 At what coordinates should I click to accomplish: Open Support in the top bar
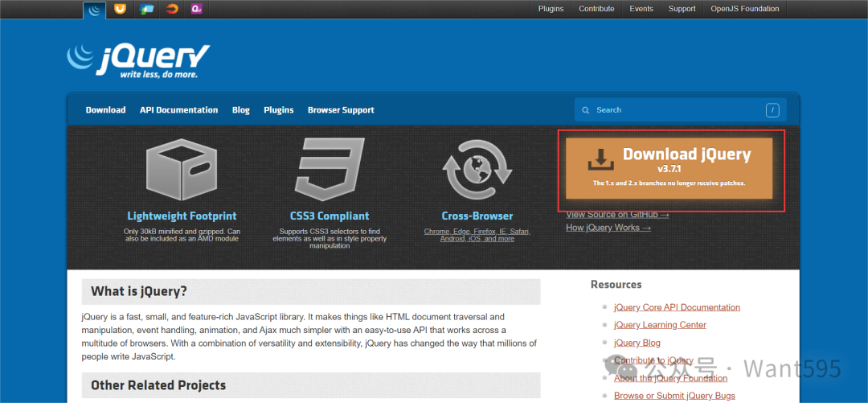[682, 9]
